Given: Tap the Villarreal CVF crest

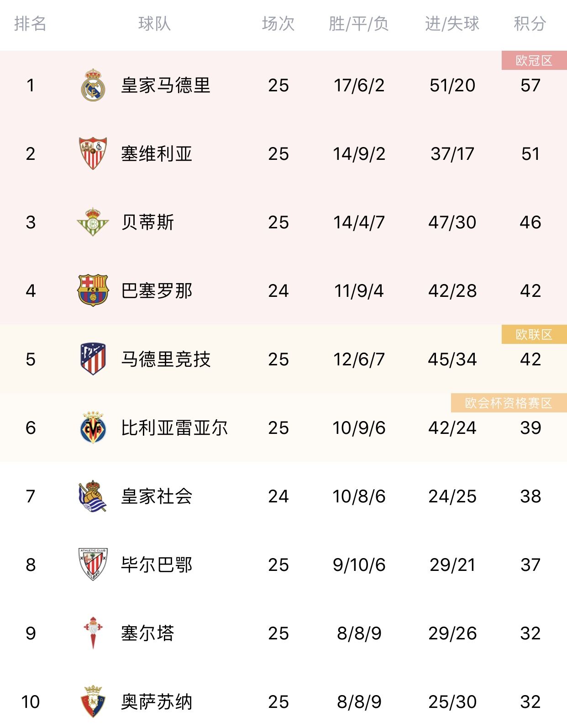Looking at the screenshot, I should [x=93, y=427].
